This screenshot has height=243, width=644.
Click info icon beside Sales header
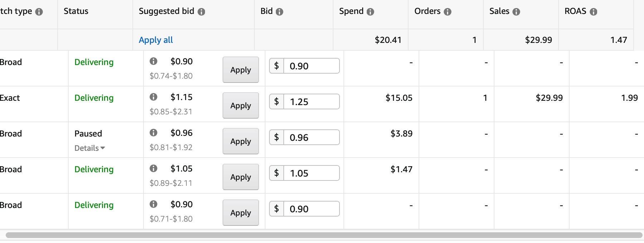(516, 12)
